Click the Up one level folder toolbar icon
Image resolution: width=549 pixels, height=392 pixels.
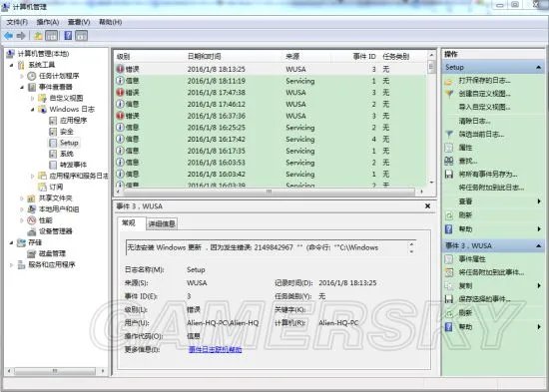coord(38,35)
